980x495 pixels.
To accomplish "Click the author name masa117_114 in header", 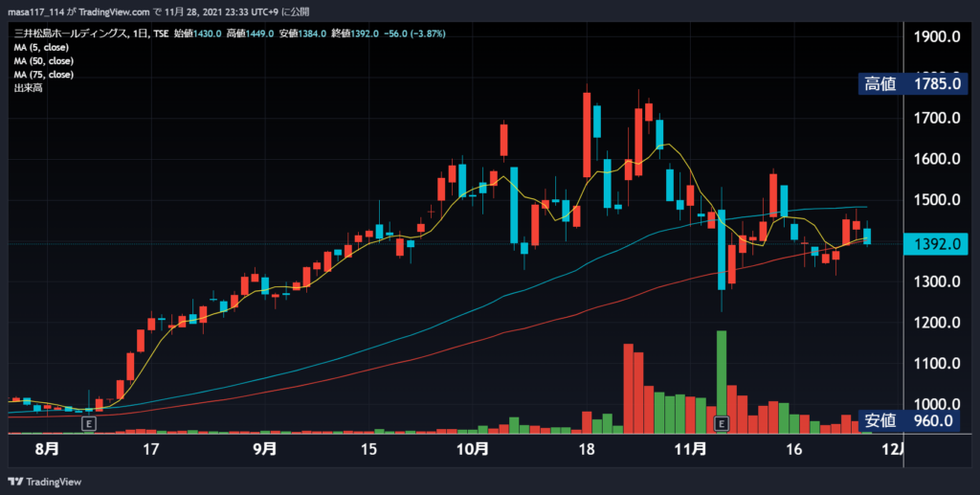I will 34,11.
